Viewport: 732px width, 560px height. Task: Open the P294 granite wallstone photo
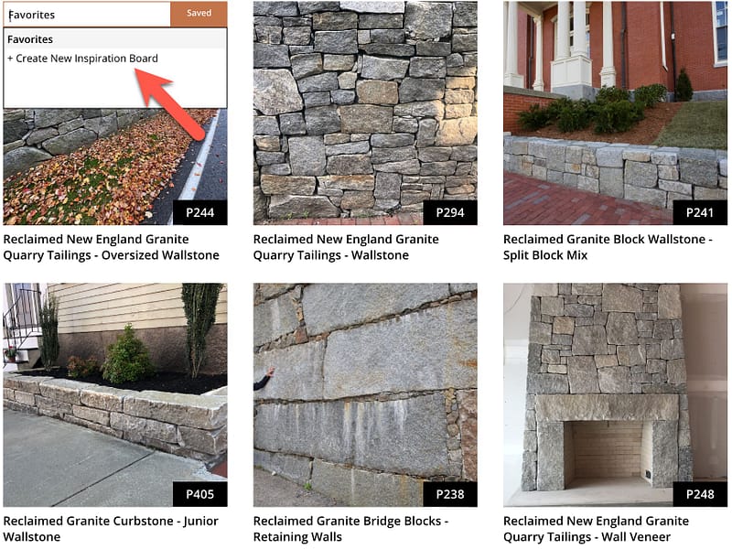pos(365,113)
